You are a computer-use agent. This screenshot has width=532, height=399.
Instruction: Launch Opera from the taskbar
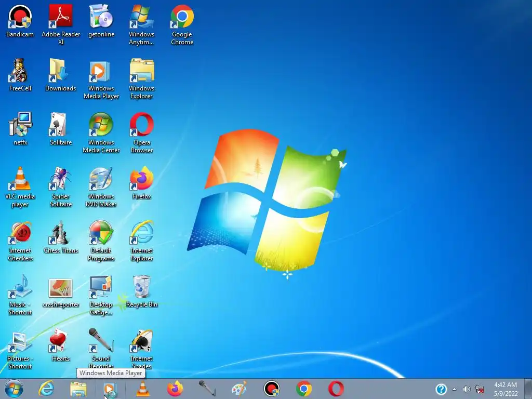pos(336,389)
